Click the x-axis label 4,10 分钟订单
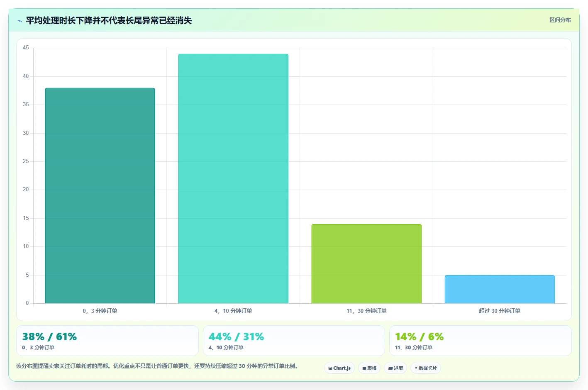Viewport: 588px width, 390px height. coord(233,311)
